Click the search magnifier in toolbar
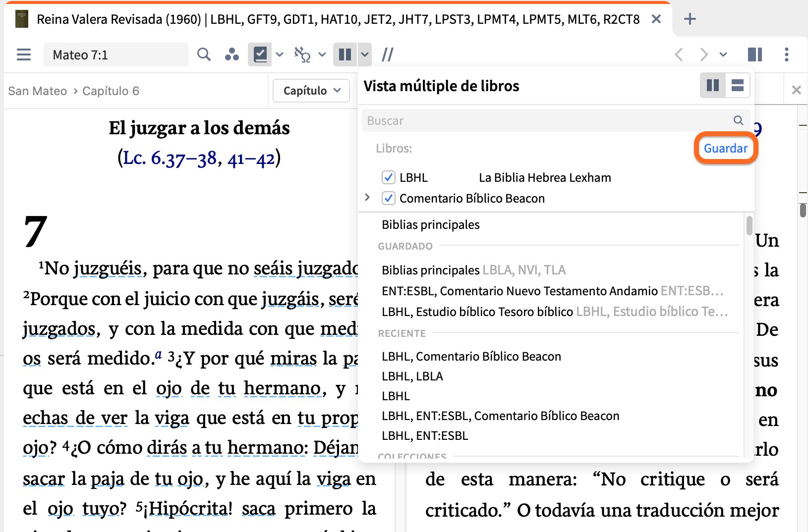The width and height of the screenshot is (808, 532). (204, 54)
